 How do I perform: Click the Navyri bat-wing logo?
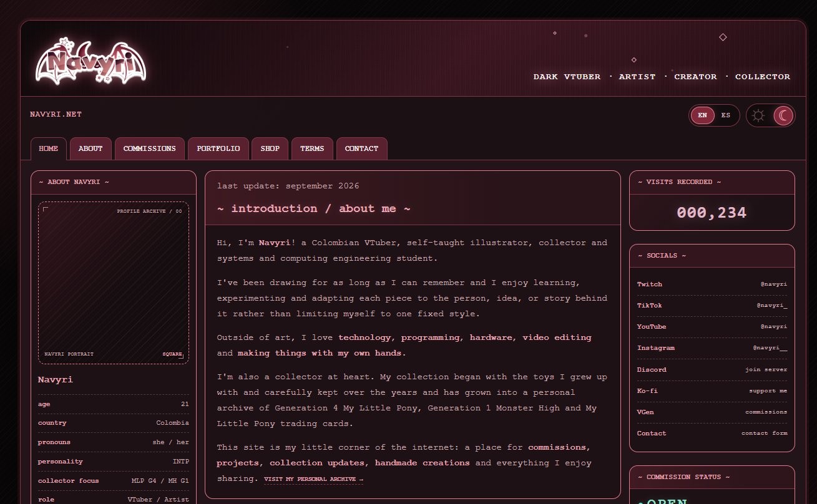[x=91, y=61]
